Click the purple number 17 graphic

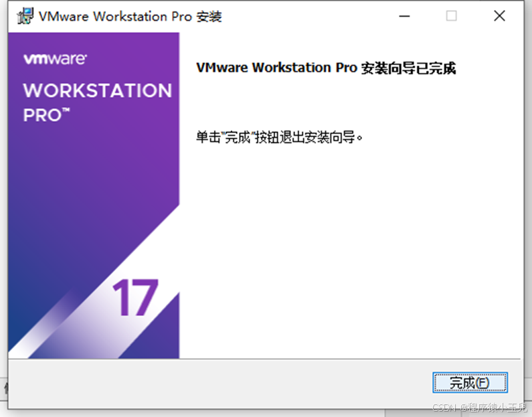pos(135,297)
